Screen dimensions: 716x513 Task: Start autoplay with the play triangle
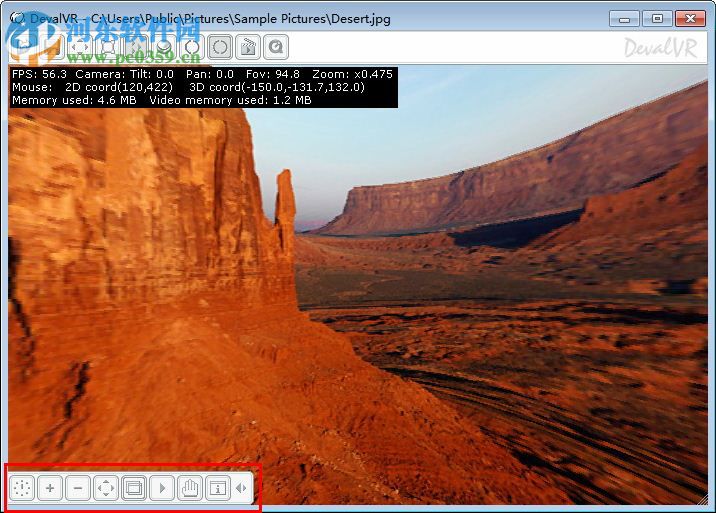tap(162, 488)
